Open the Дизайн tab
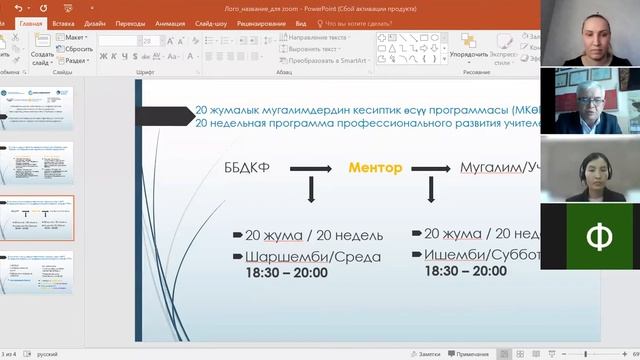640x360 pixels. pyautogui.click(x=95, y=24)
